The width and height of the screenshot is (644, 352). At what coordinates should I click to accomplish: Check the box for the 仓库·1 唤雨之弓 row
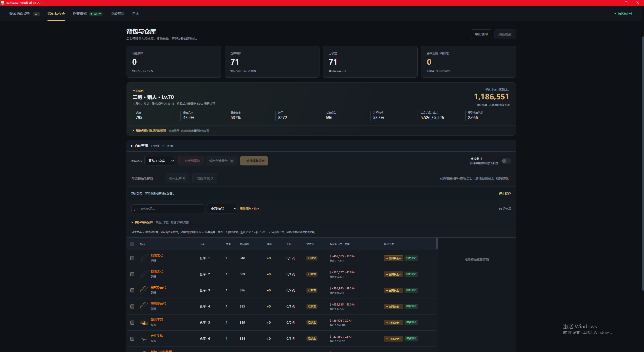pos(132,258)
